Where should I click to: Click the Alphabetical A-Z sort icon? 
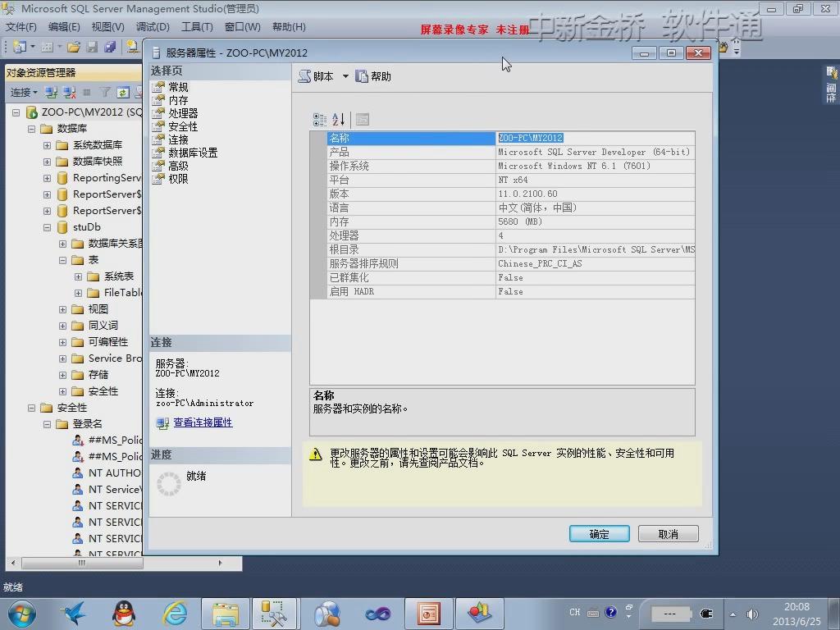click(x=339, y=120)
